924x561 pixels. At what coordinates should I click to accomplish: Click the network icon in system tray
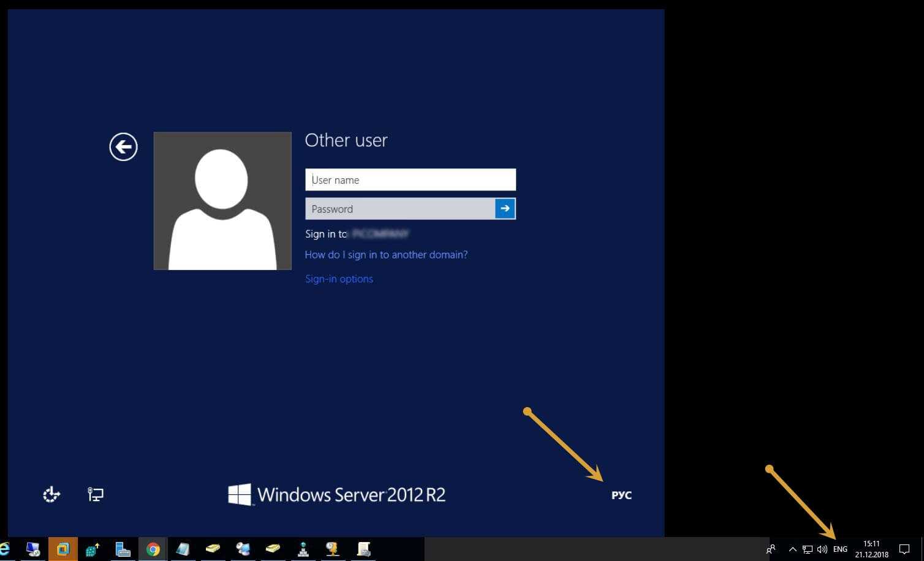[808, 549]
